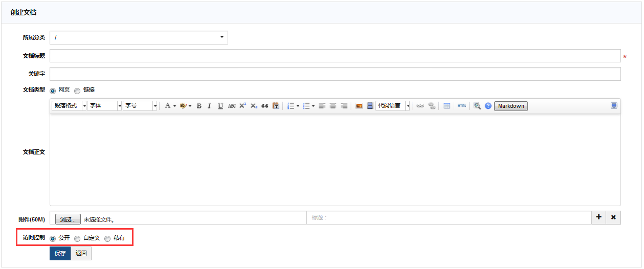
Task: Click inside the 文档正文 editor body
Action: [335, 160]
